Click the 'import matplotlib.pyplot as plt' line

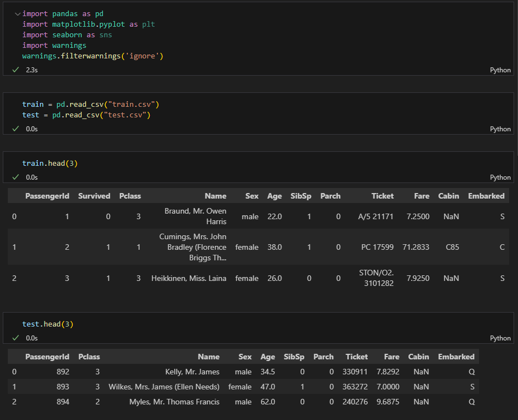88,24
